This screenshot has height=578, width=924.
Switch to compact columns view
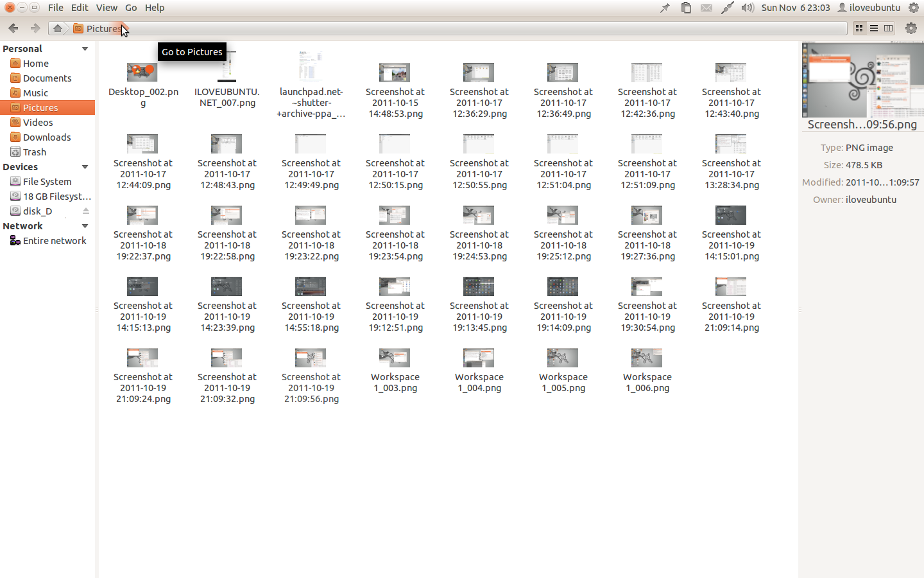[x=889, y=28]
